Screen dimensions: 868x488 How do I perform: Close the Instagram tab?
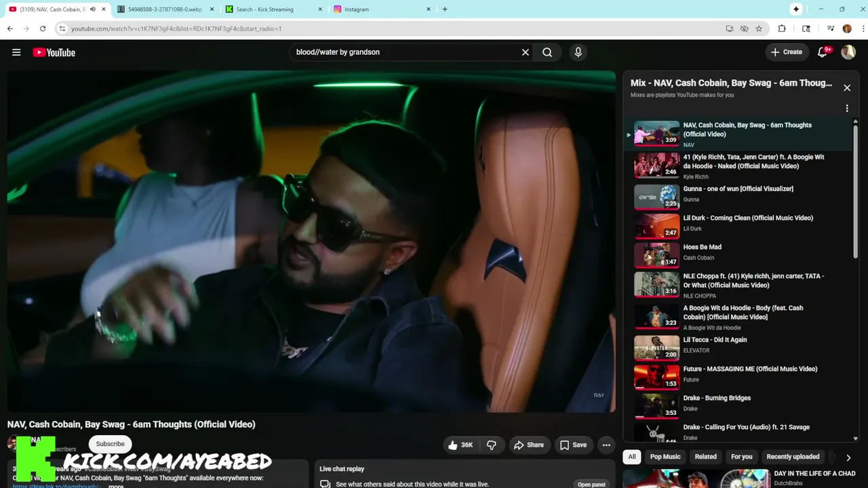point(429,9)
